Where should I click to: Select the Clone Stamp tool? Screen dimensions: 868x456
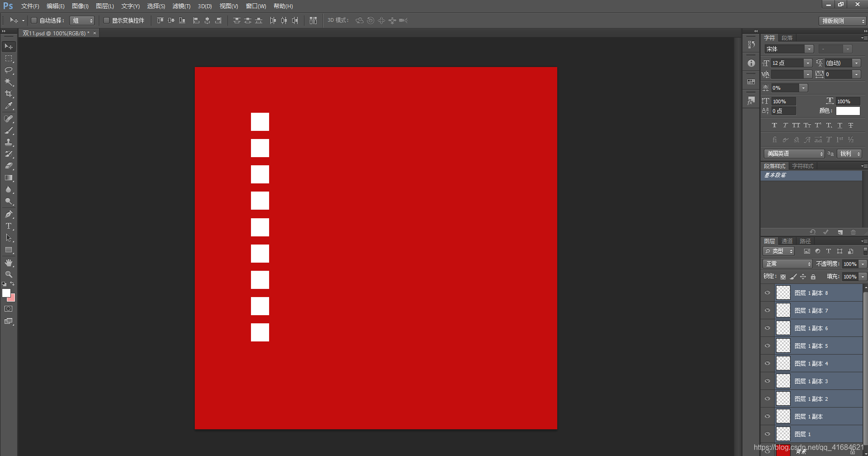[9, 142]
